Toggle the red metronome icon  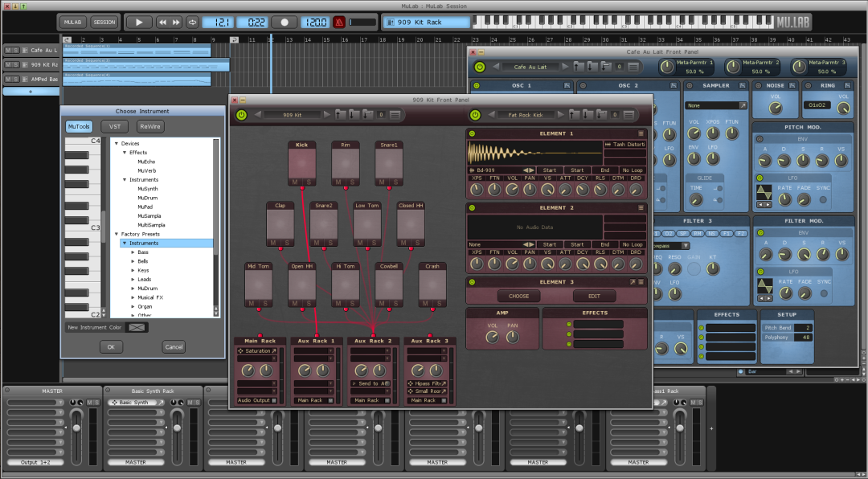tap(339, 23)
